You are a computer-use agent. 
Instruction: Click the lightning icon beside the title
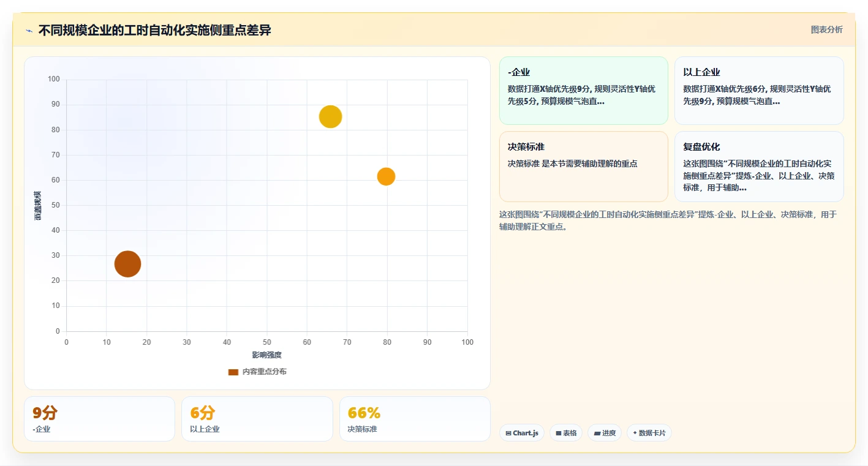29,31
